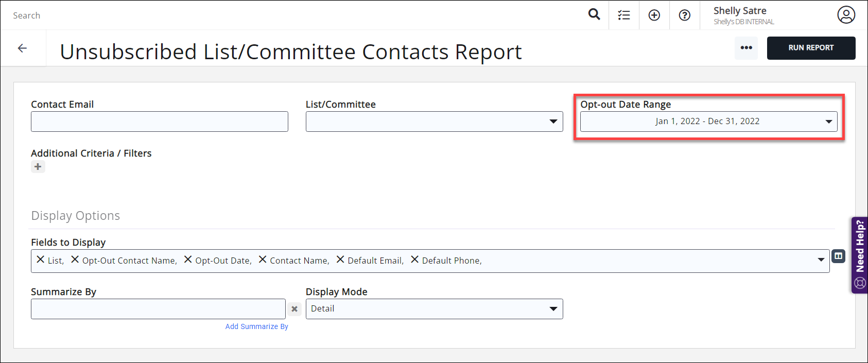Click the Add Summarize By link
This screenshot has width=868, height=363.
256,326
